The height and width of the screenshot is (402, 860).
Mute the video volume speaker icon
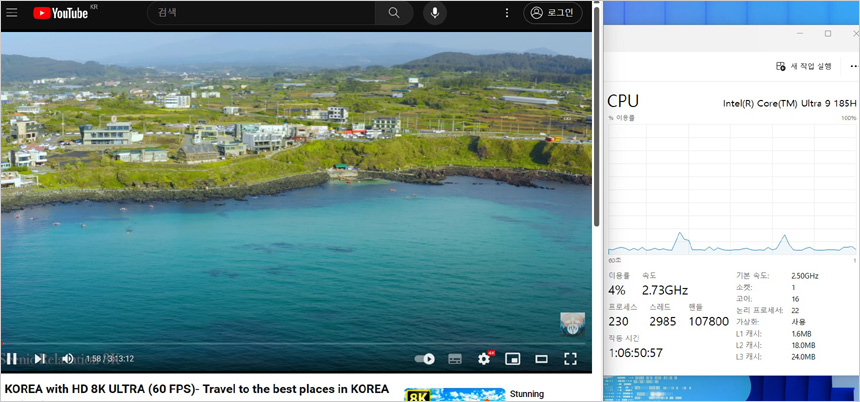click(x=68, y=358)
